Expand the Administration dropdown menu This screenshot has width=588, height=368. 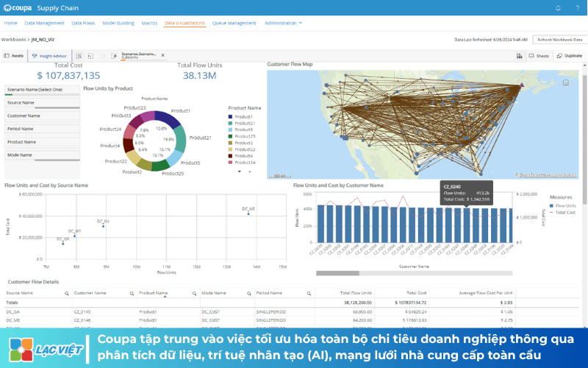[283, 23]
